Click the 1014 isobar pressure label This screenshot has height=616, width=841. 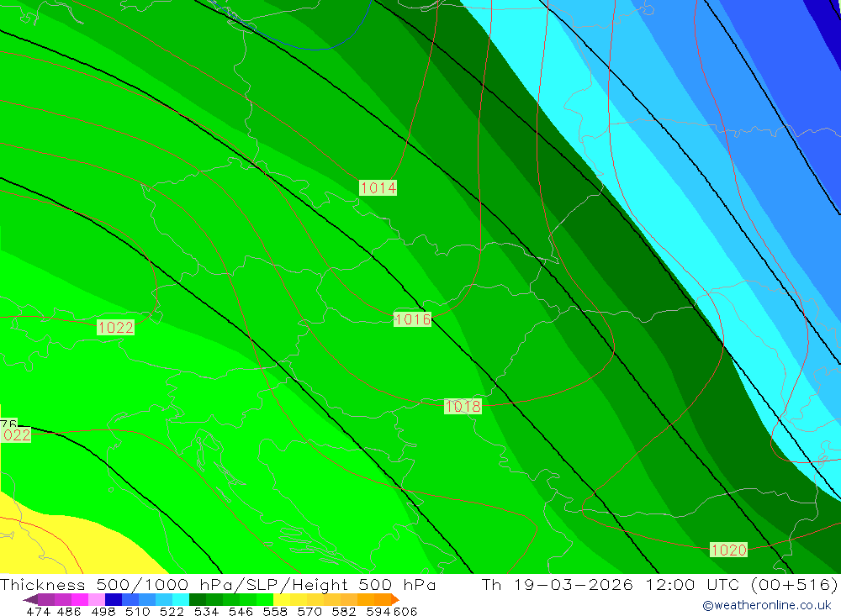click(378, 187)
